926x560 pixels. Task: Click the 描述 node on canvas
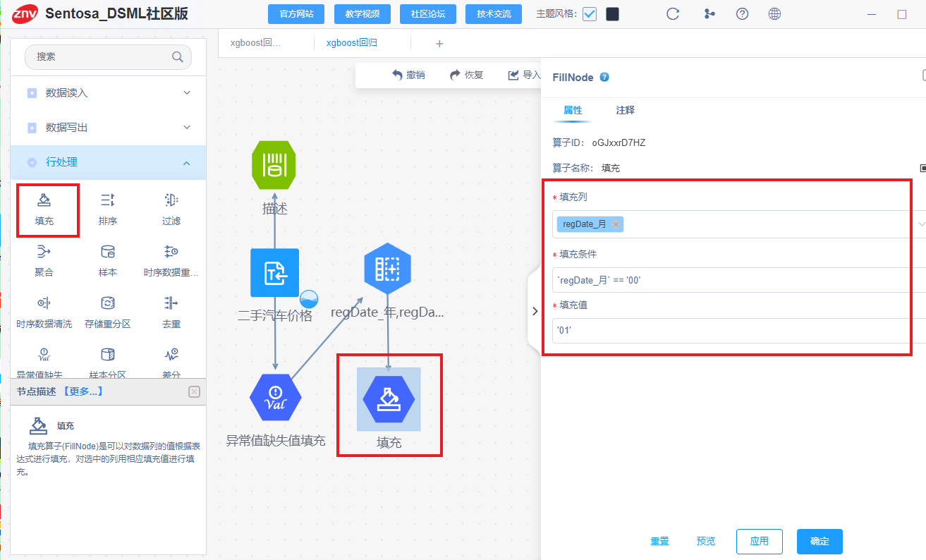(x=274, y=166)
